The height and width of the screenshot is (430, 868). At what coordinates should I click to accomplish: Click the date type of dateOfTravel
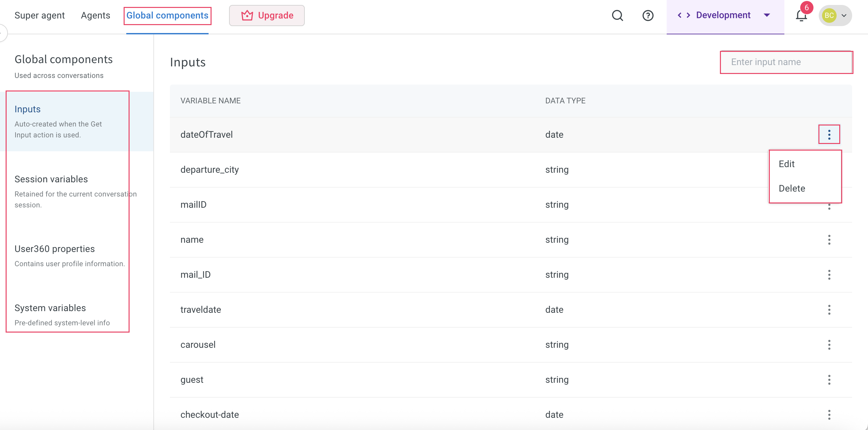click(554, 135)
